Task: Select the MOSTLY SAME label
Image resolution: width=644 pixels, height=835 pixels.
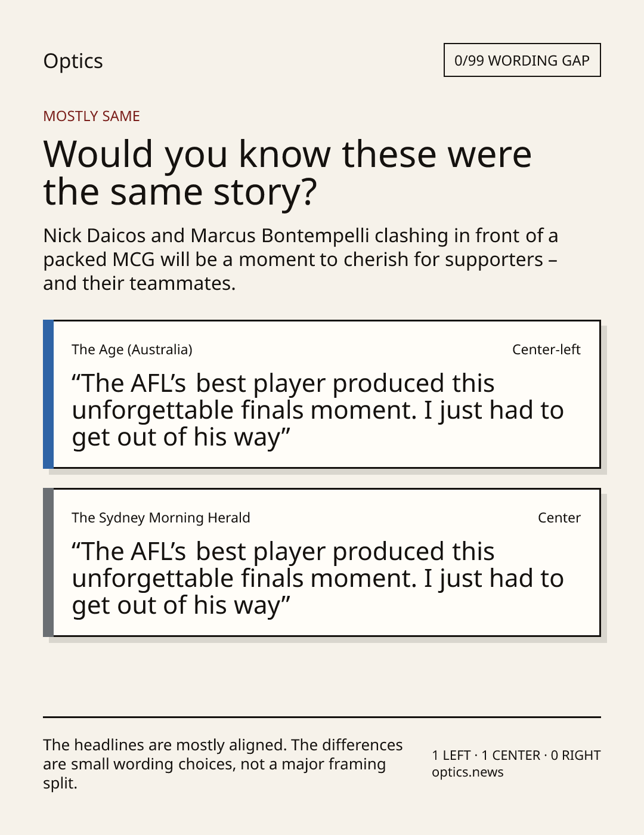Action: [91, 116]
